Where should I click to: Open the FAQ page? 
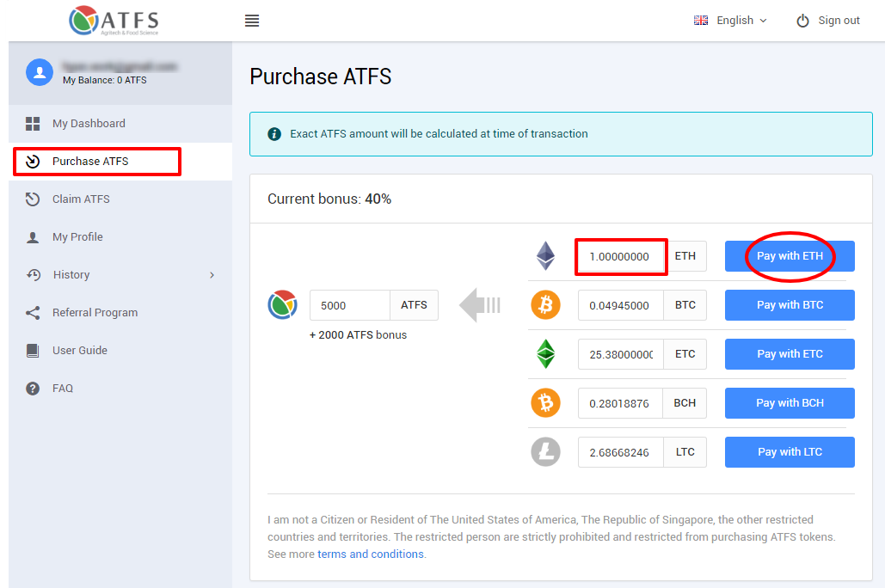point(120,389)
